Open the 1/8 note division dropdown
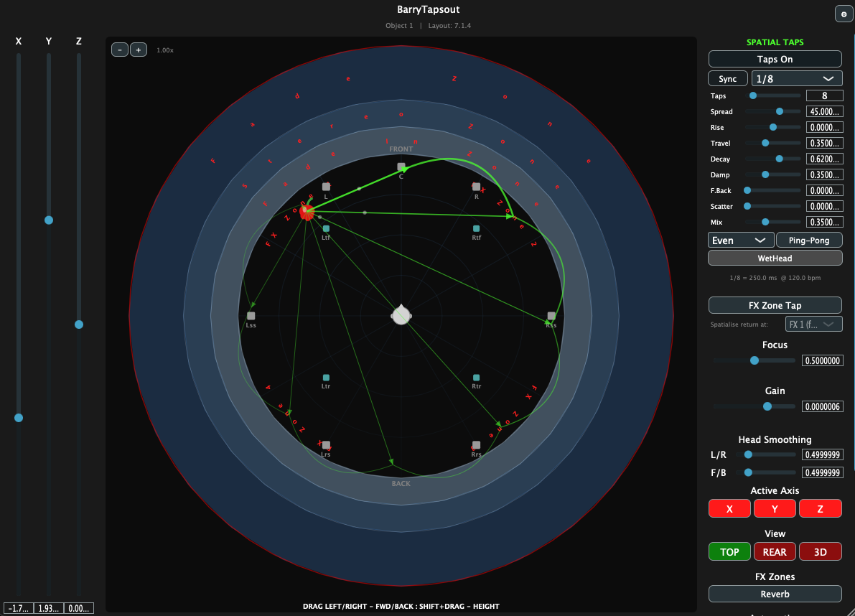Screen dimensions: 855x616 coord(797,78)
